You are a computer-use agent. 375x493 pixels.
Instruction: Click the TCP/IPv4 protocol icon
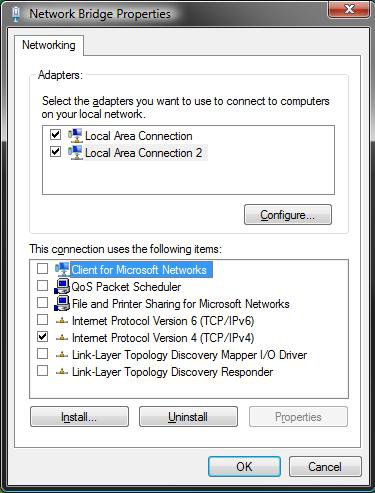(x=62, y=338)
